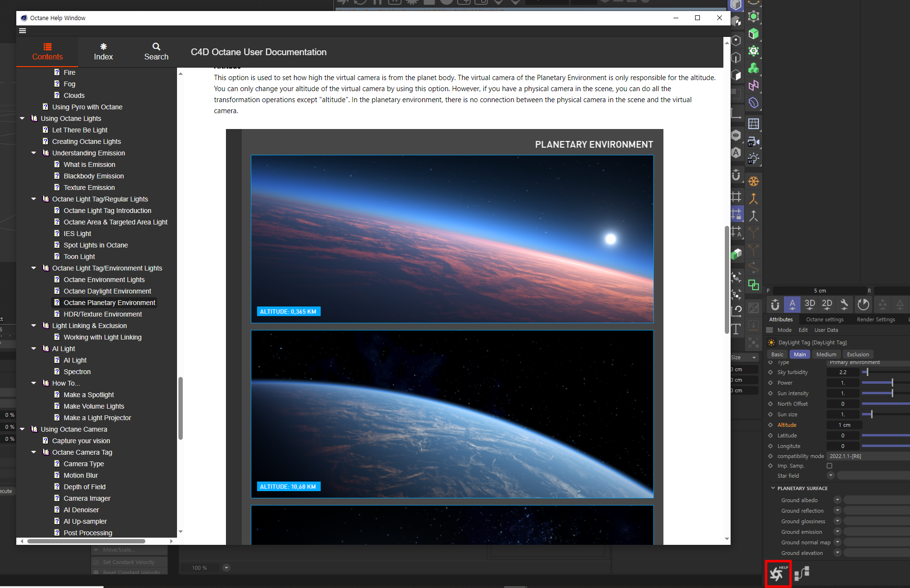
Task: Click the Basic tab button
Action: coord(777,354)
